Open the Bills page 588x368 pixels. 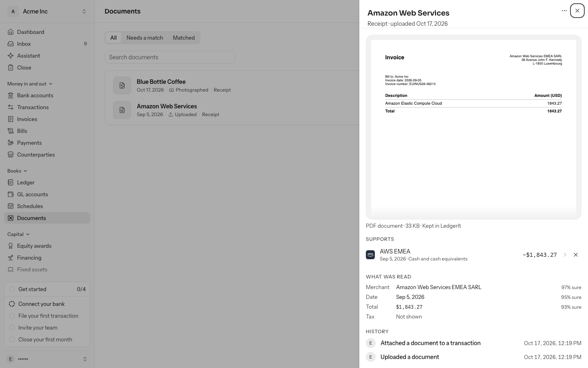tap(47, 131)
